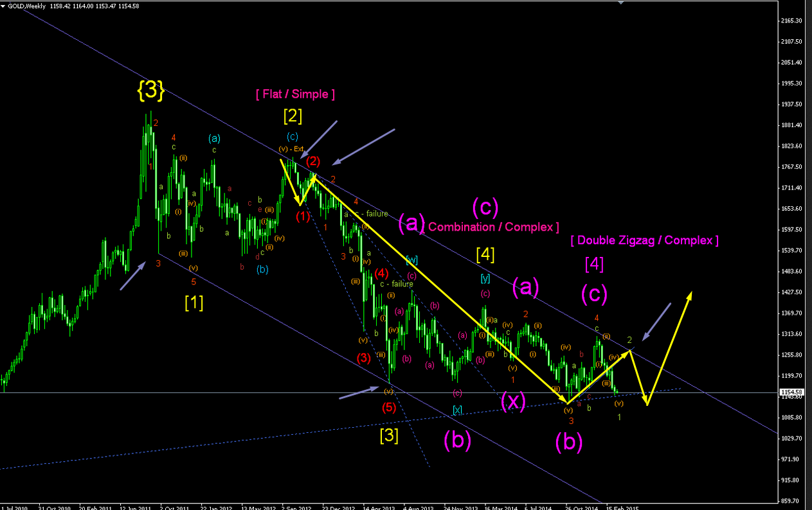812x510 pixels.
Task: Select the cyan [y] wave label
Action: coord(485,278)
